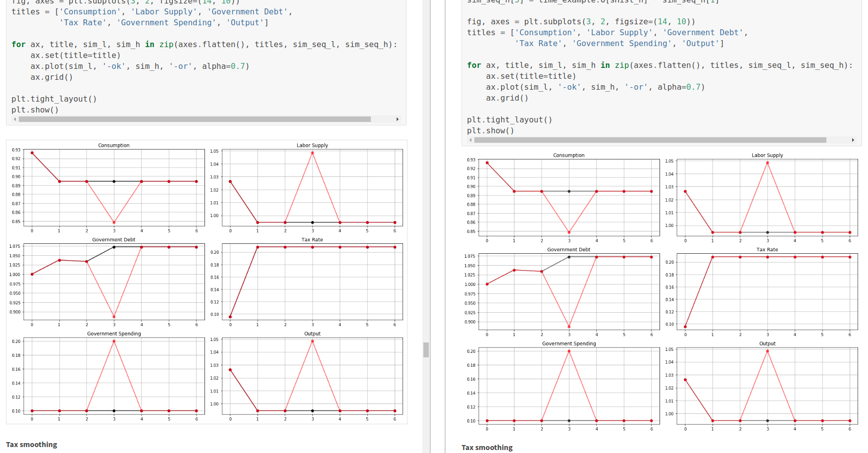Click the right code cell's left scroll arrow
Screen dimensions: 868x453
point(470,140)
